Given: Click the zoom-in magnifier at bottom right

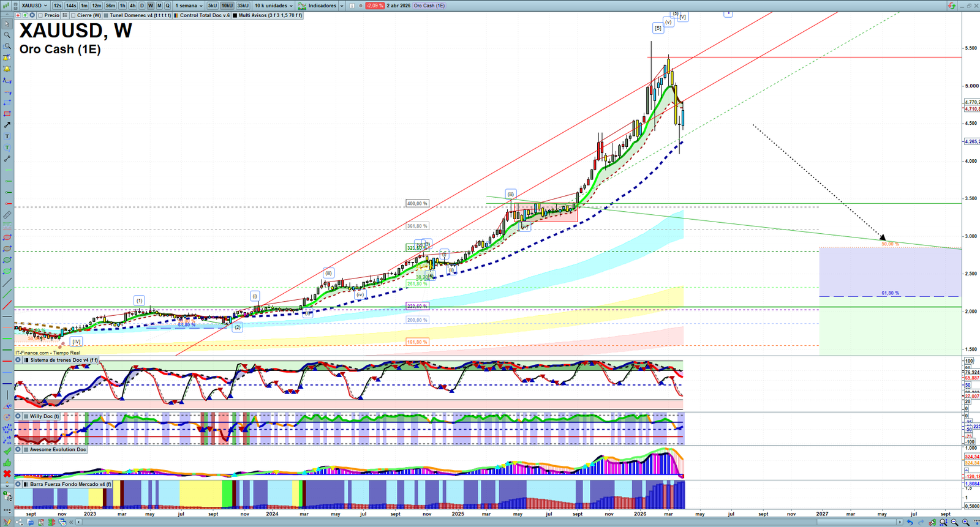Looking at the screenshot, I should pyautogui.click(x=966, y=522).
